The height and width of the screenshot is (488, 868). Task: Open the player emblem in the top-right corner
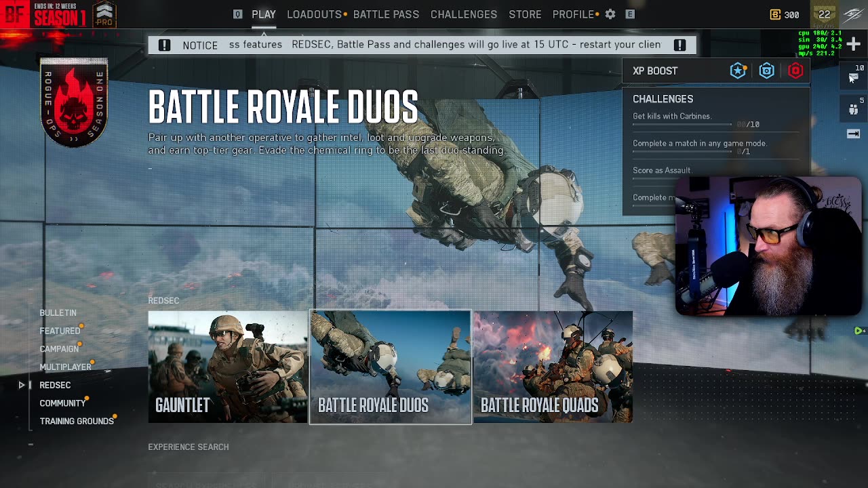[x=853, y=14]
